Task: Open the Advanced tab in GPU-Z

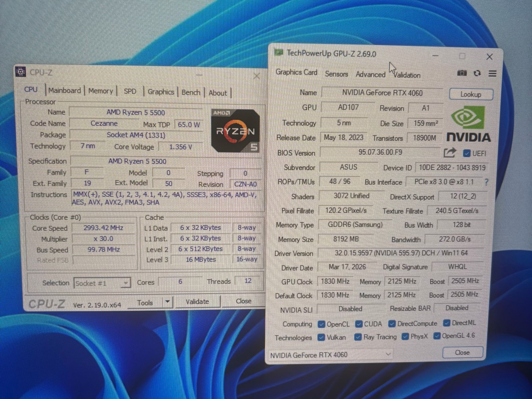Action: [370, 75]
